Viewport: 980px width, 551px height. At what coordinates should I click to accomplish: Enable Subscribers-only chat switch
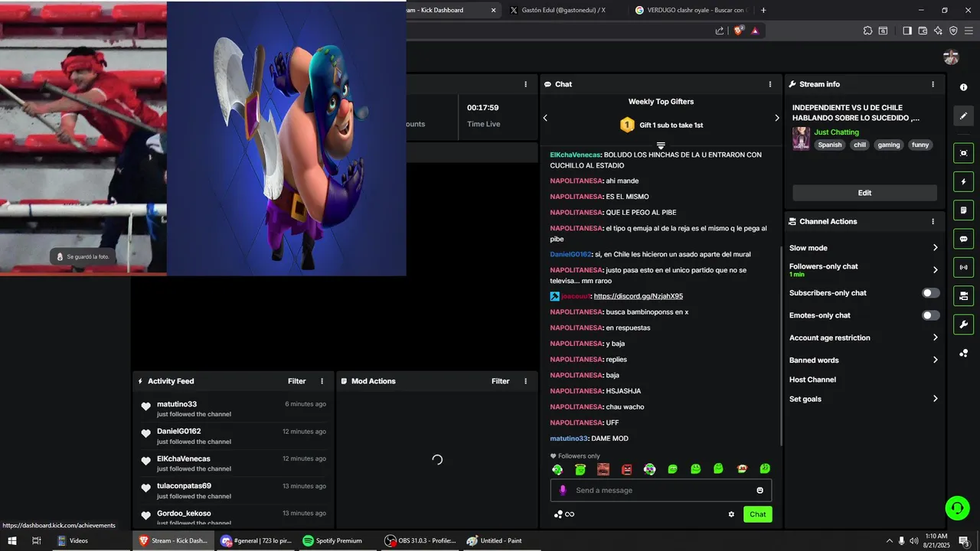[x=930, y=293]
